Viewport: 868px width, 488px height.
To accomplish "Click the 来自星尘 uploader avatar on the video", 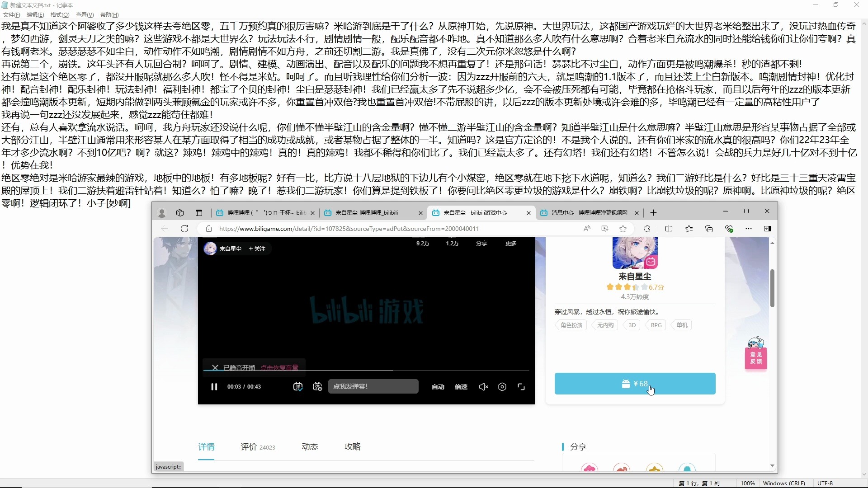I will [210, 249].
